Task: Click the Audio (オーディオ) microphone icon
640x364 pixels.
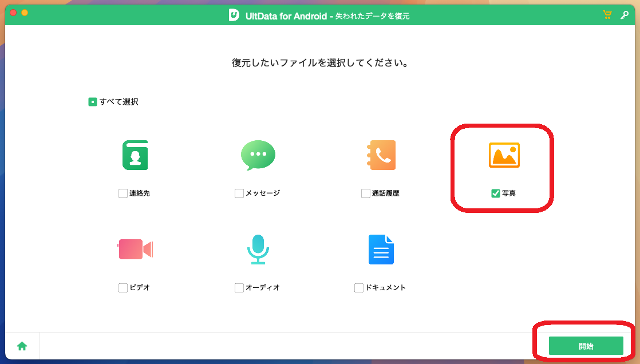Action: 258,250
